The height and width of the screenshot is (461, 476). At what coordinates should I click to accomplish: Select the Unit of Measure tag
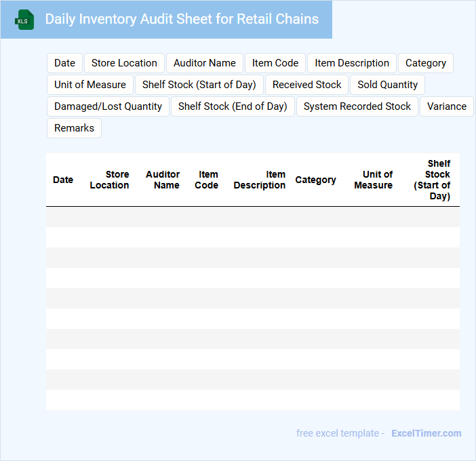90,85
